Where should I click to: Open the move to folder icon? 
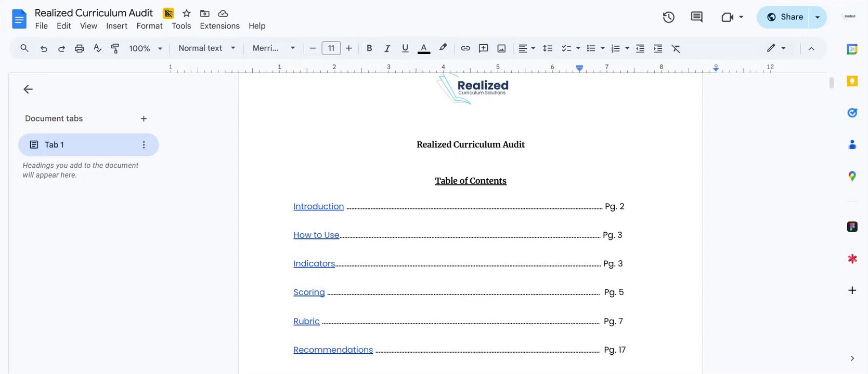coord(205,13)
